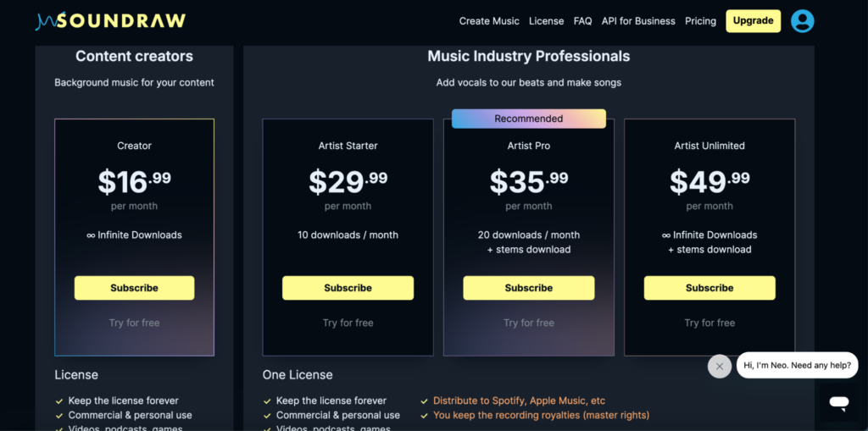Go to License in navigation bar
Viewport: 868px width, 431px height.
tap(546, 21)
